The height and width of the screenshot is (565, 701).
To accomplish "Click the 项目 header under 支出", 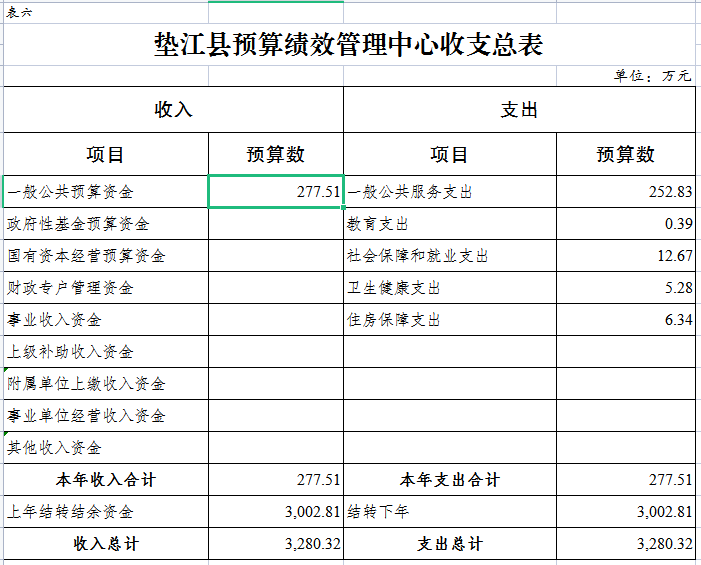I will pyautogui.click(x=450, y=154).
